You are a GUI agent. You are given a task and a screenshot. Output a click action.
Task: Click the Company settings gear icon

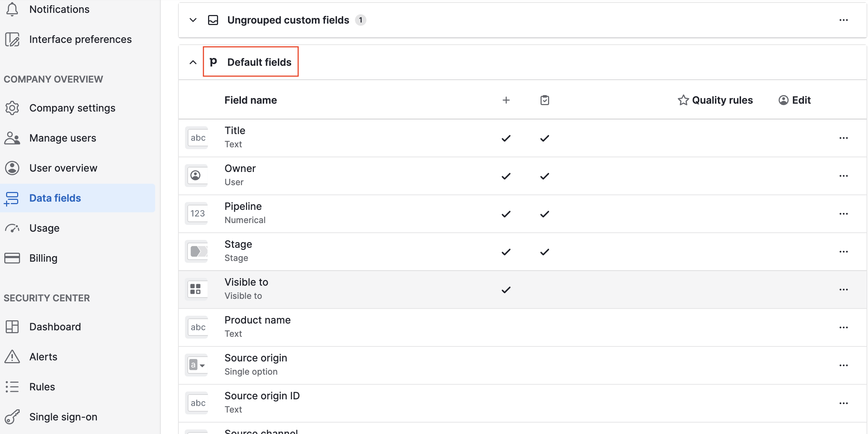[x=12, y=108]
